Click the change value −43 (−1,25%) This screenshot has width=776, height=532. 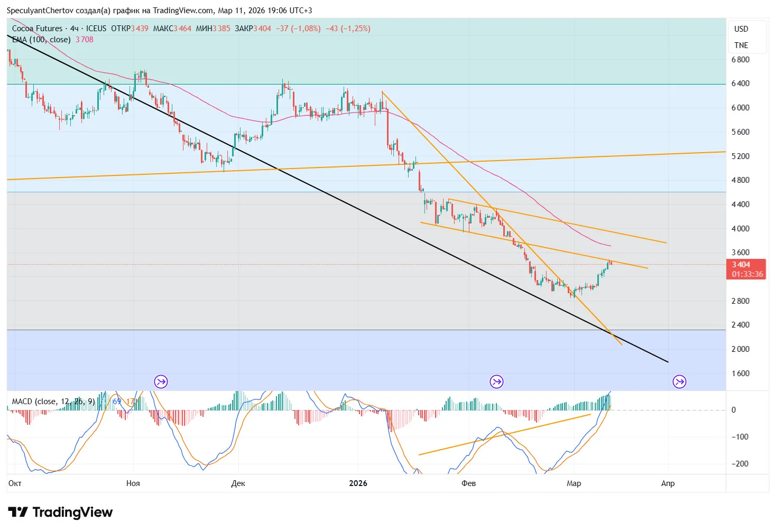pos(348,29)
